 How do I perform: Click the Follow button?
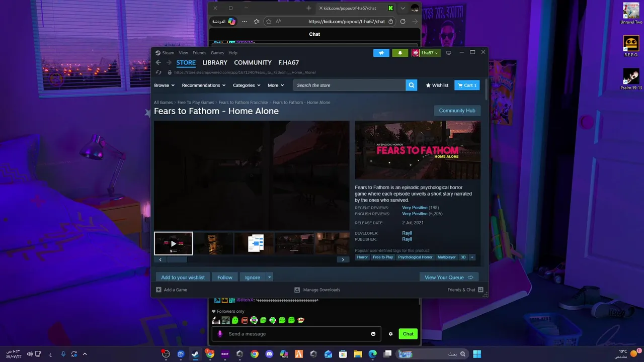225,277
